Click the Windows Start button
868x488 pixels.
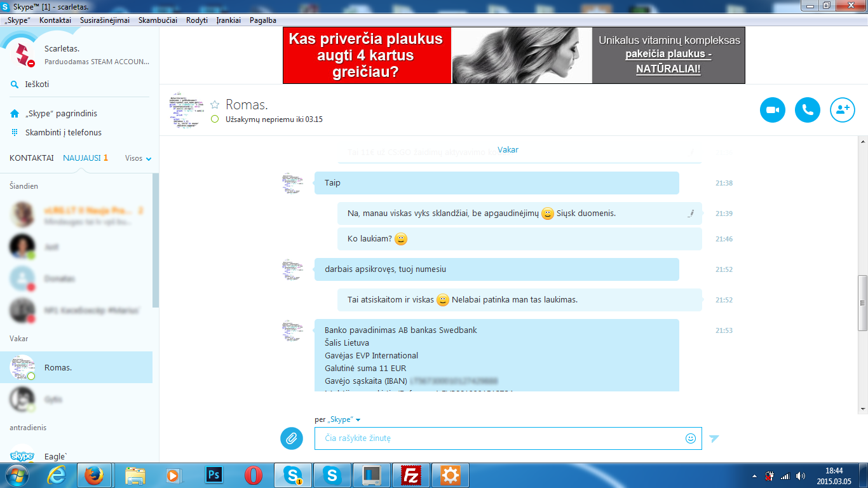coord(17,475)
